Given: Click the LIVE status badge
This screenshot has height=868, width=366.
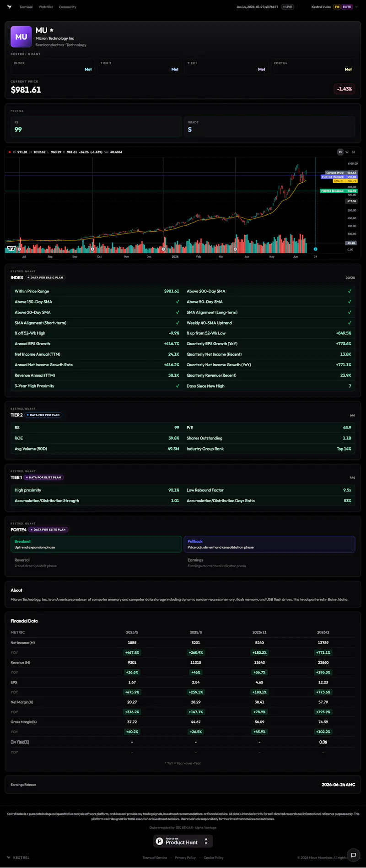Looking at the screenshot, I should click(287, 7).
